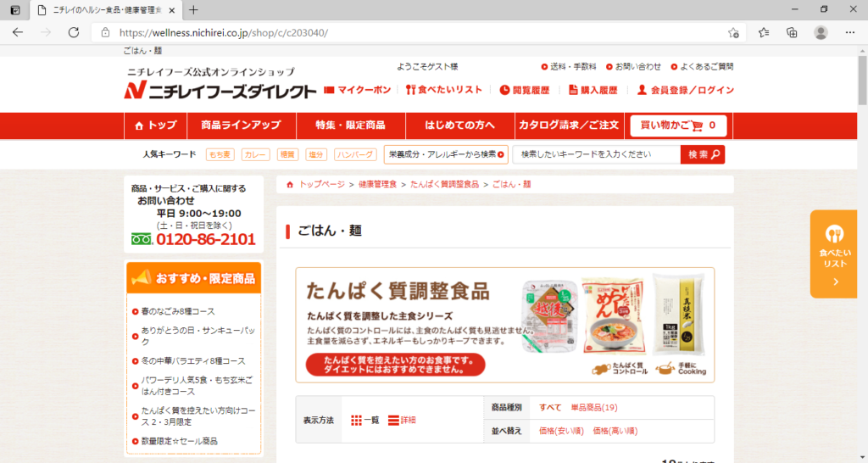The image size is (868, 463).
Task: Click the address bar URL
Action: click(x=224, y=33)
